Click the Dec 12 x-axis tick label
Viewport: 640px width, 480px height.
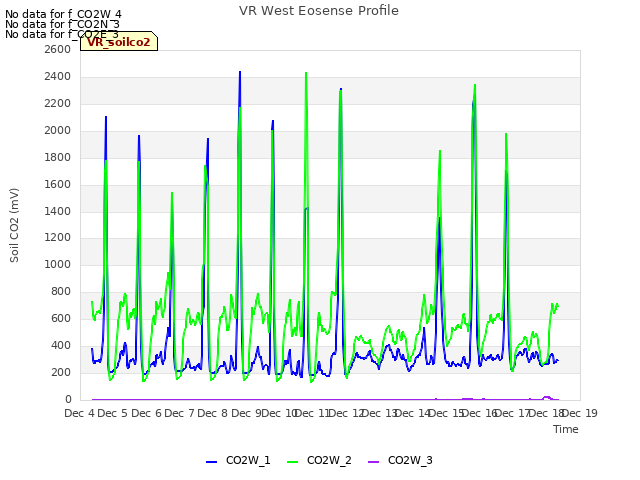click(x=346, y=413)
